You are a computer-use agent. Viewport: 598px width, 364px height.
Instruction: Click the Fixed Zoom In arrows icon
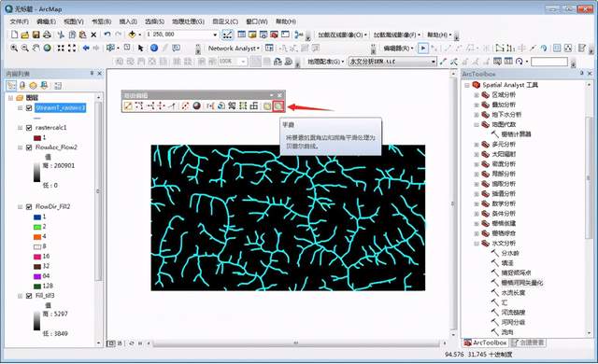click(61, 48)
